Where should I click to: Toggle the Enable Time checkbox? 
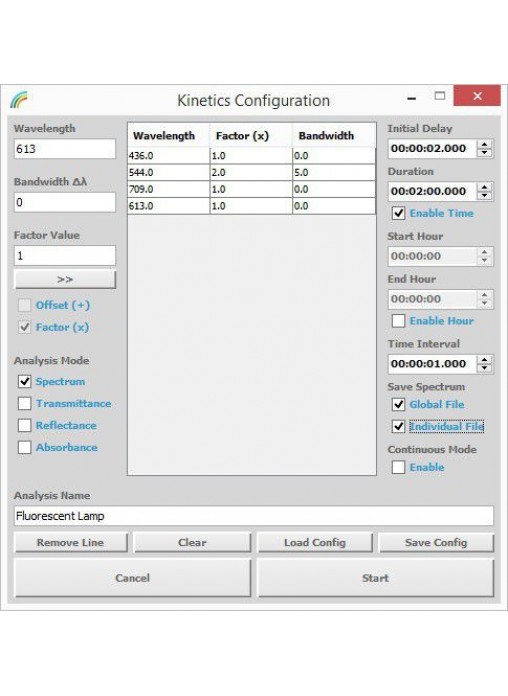[x=398, y=214]
